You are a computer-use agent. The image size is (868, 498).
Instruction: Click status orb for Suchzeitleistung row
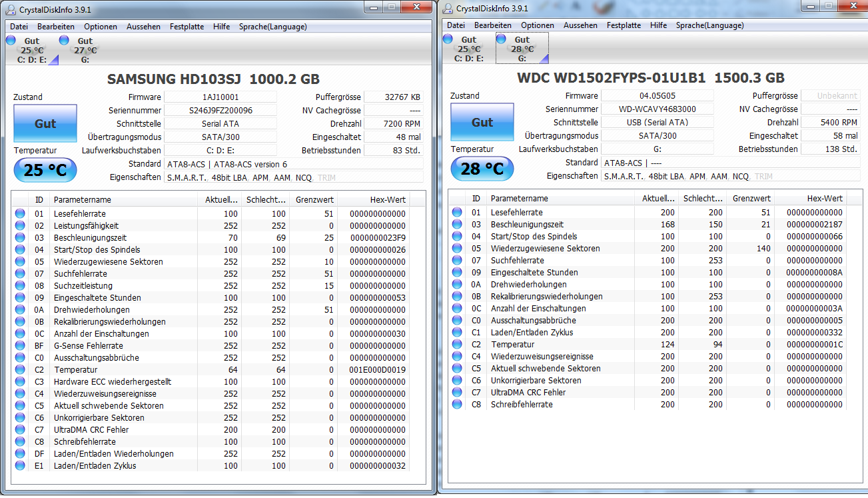click(x=20, y=285)
